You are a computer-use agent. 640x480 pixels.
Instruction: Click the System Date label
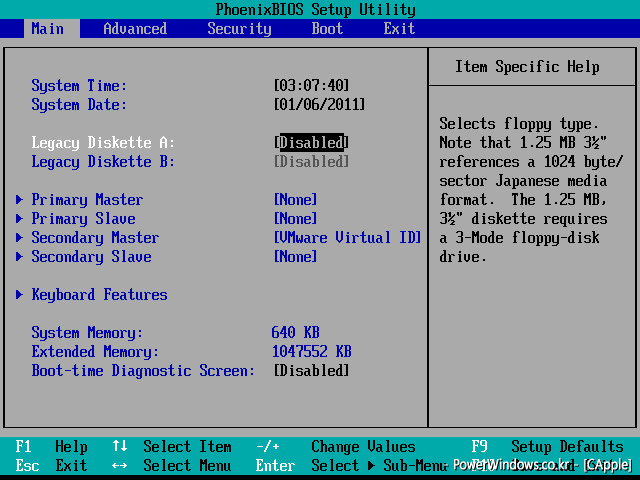pyautogui.click(x=79, y=104)
